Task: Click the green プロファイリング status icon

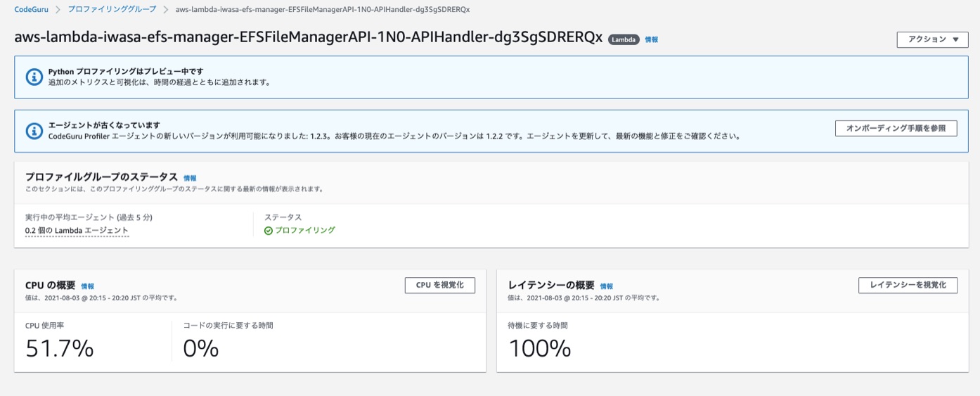Action: click(x=269, y=231)
